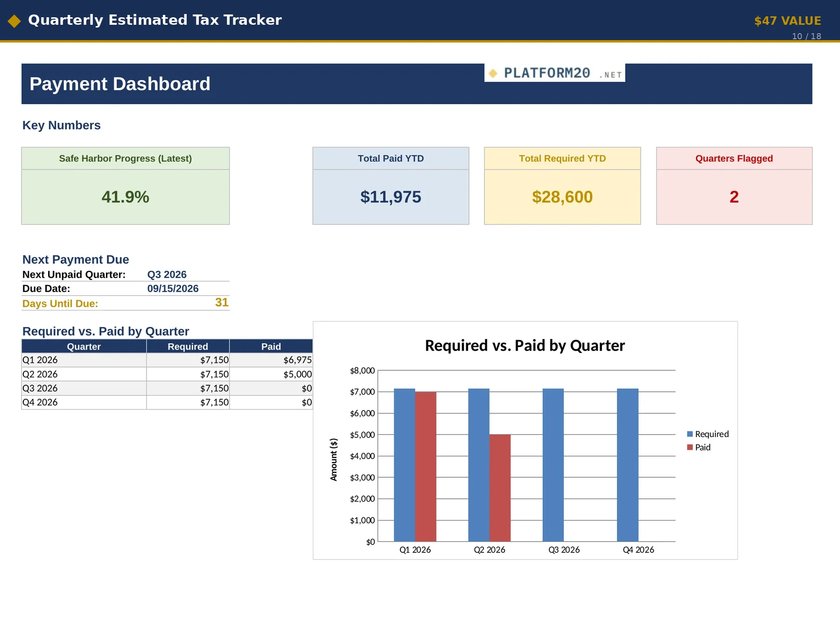
Task: Select the Q1 2026 red Paid bar
Action: [x=426, y=467]
